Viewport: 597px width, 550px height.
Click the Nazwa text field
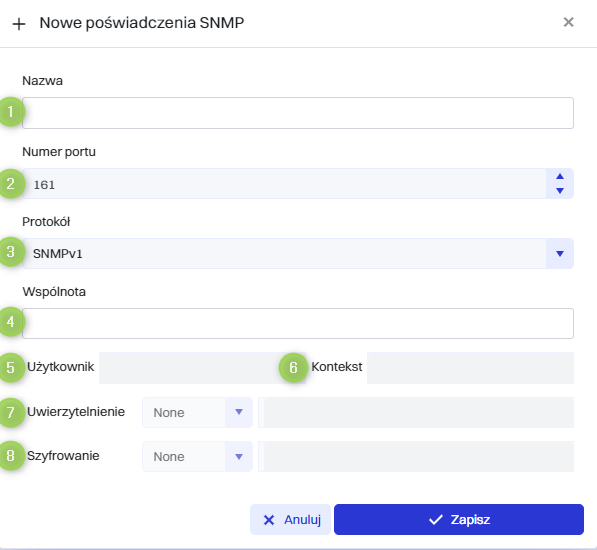point(298,113)
